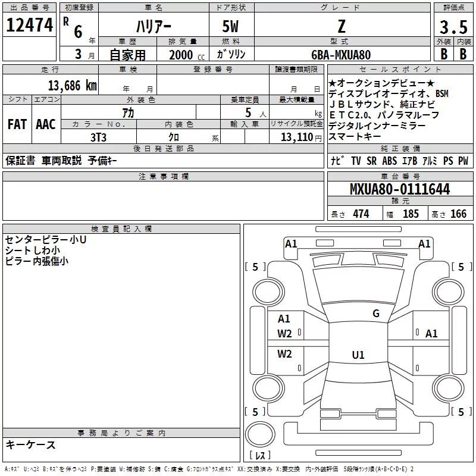Screen dimensions: 476x476
Task: Select the inspector note センターピラー小U
Action: pos(46,240)
